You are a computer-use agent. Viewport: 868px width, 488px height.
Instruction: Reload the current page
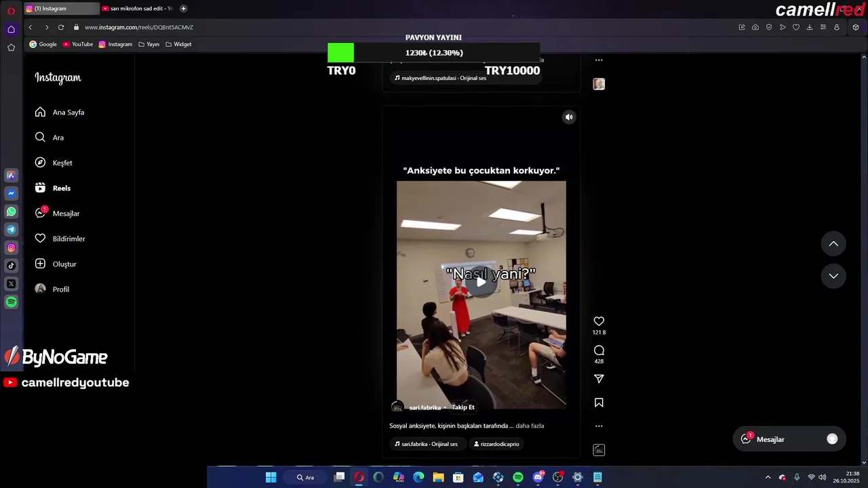click(61, 27)
